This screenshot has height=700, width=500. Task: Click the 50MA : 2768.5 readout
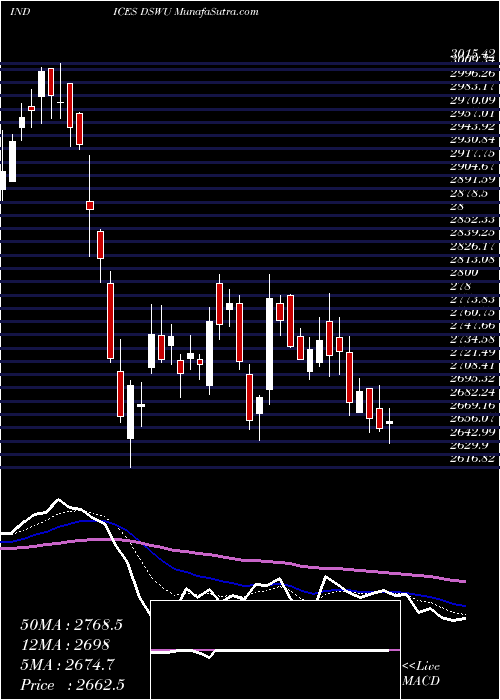tap(71, 625)
